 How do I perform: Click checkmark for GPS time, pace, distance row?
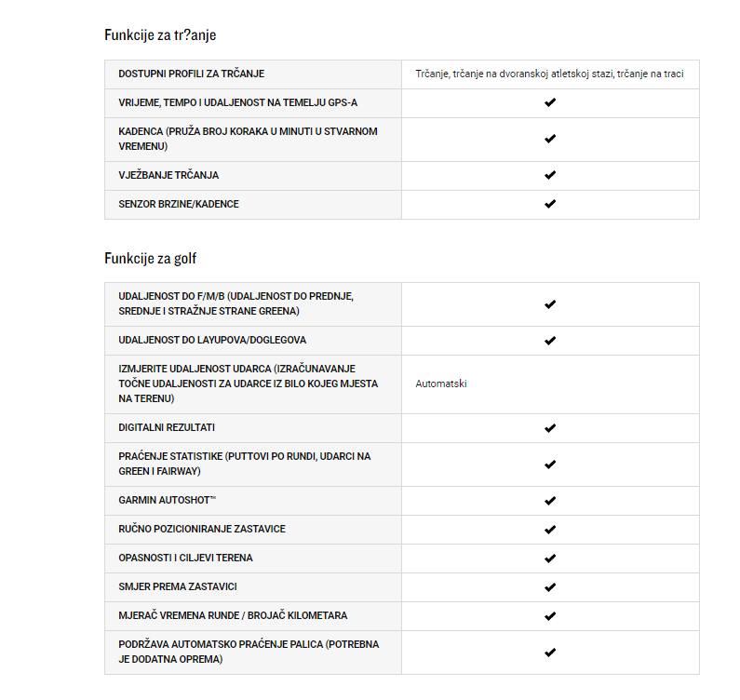pyautogui.click(x=550, y=102)
